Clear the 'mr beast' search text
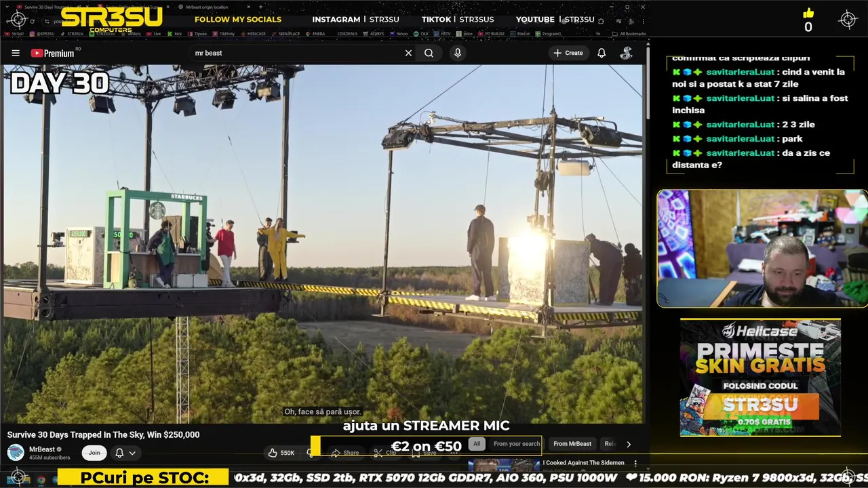 pos(408,53)
